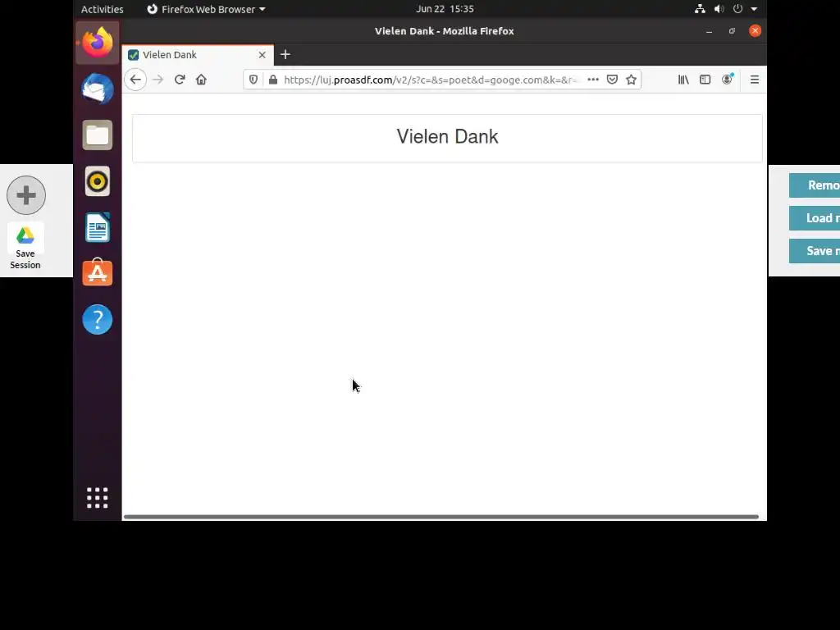Open the Activities overview
840x630 pixels.
tap(102, 9)
